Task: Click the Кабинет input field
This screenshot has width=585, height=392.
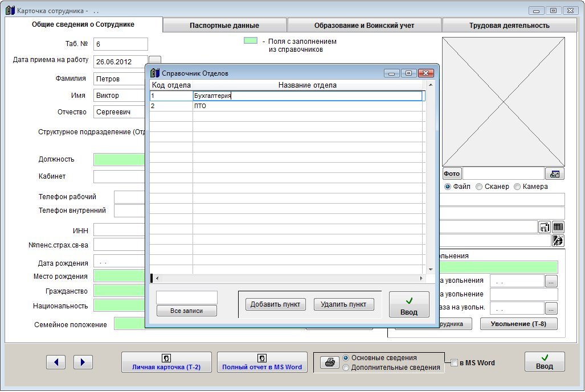Action: 120,176
